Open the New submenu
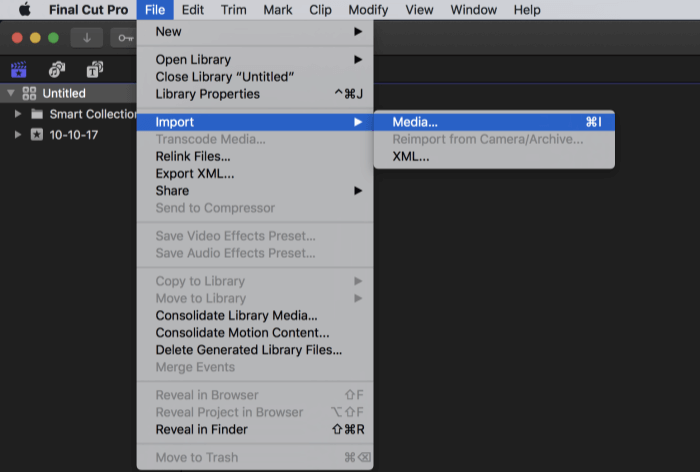Viewport: 700px width, 472px height. pos(255,32)
